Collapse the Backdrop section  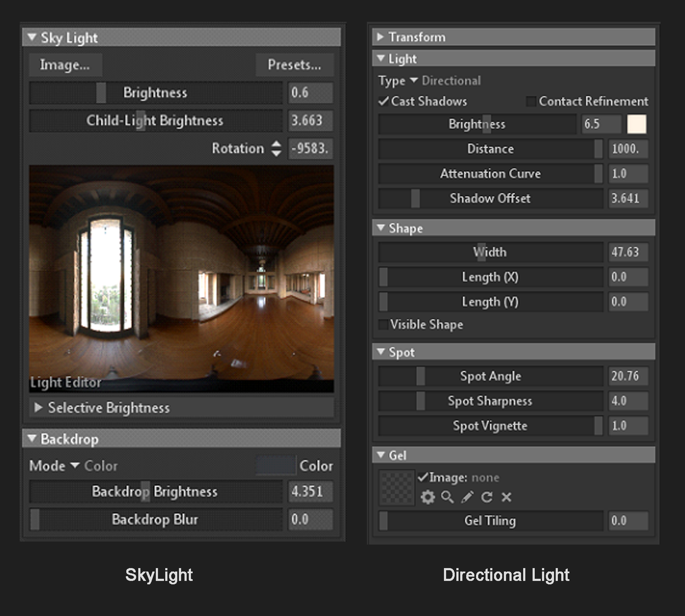tap(32, 438)
